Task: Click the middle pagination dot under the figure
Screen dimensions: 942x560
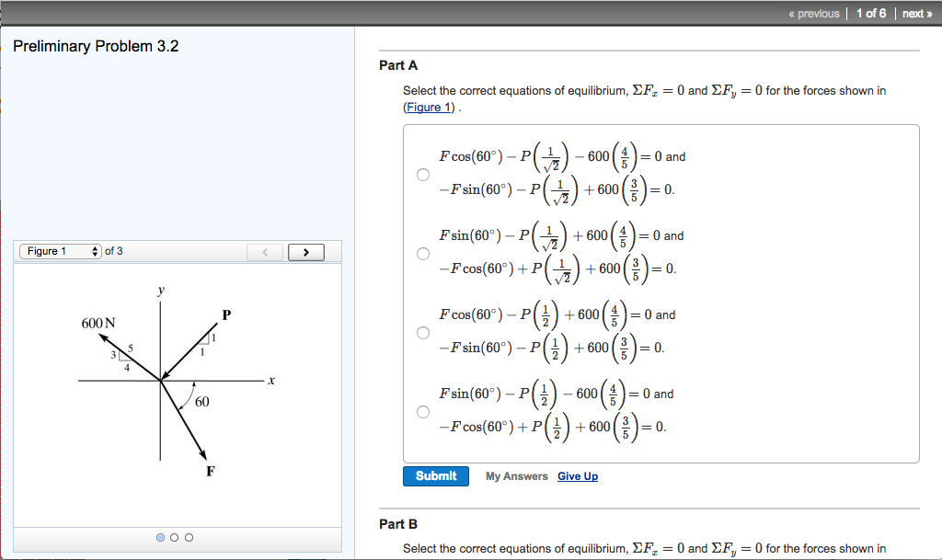Action: pyautogui.click(x=175, y=537)
